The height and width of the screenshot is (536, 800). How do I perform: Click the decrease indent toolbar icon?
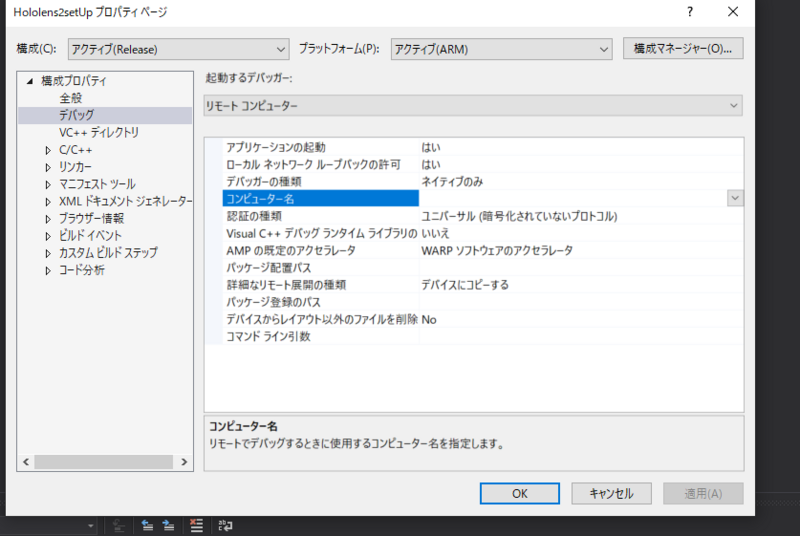[x=147, y=525]
